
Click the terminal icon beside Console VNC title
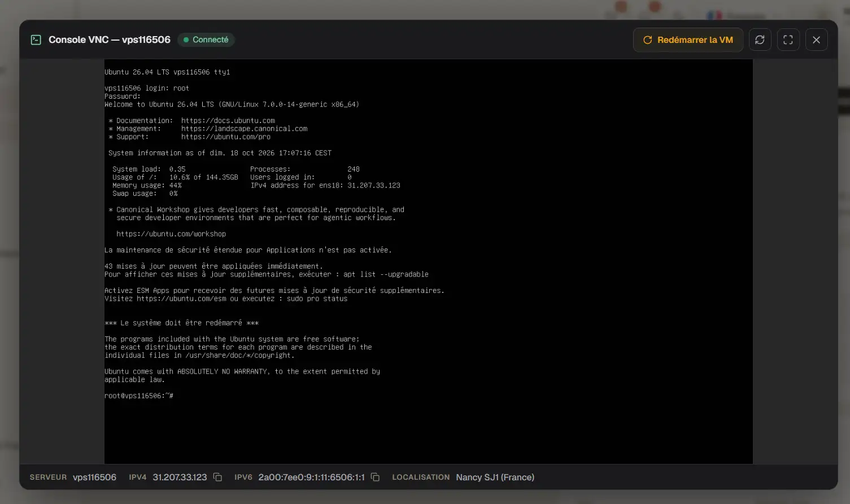(x=36, y=40)
